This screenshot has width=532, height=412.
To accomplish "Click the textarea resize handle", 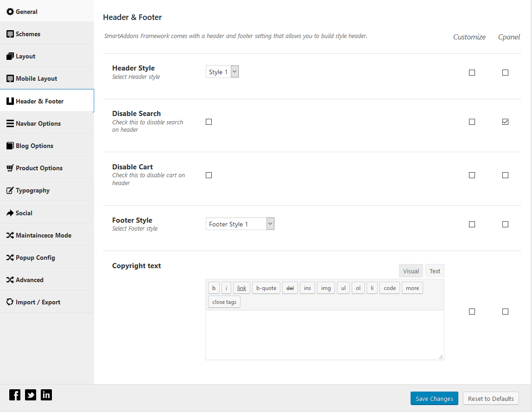I will [x=441, y=357].
